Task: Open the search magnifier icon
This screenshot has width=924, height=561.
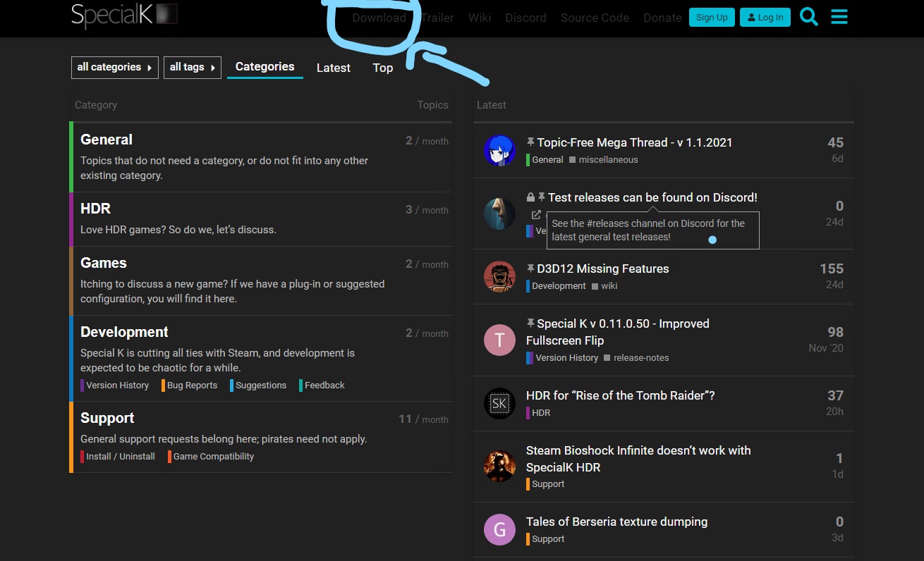Action: click(809, 17)
